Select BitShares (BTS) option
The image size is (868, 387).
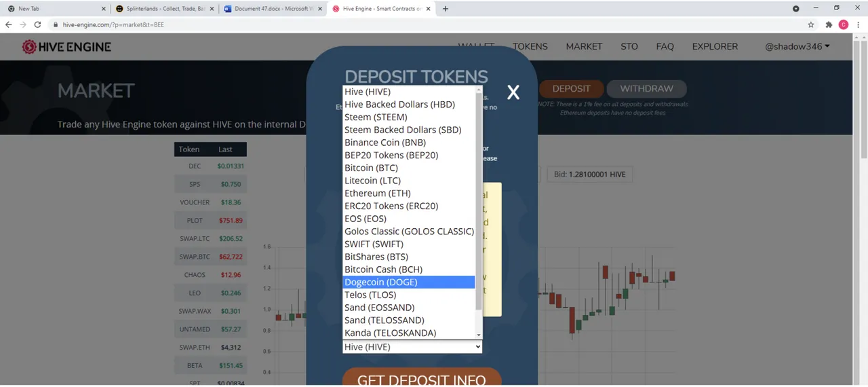(x=409, y=257)
